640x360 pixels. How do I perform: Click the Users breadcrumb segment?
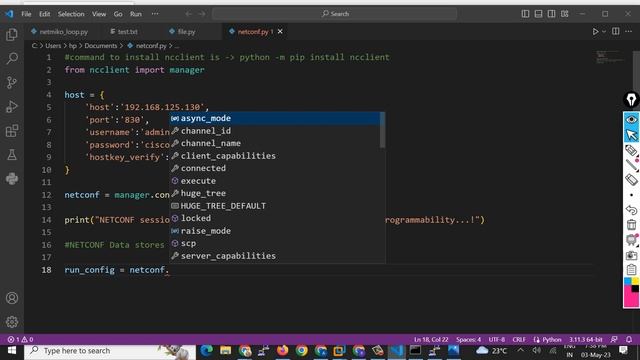pyautogui.click(x=53, y=46)
